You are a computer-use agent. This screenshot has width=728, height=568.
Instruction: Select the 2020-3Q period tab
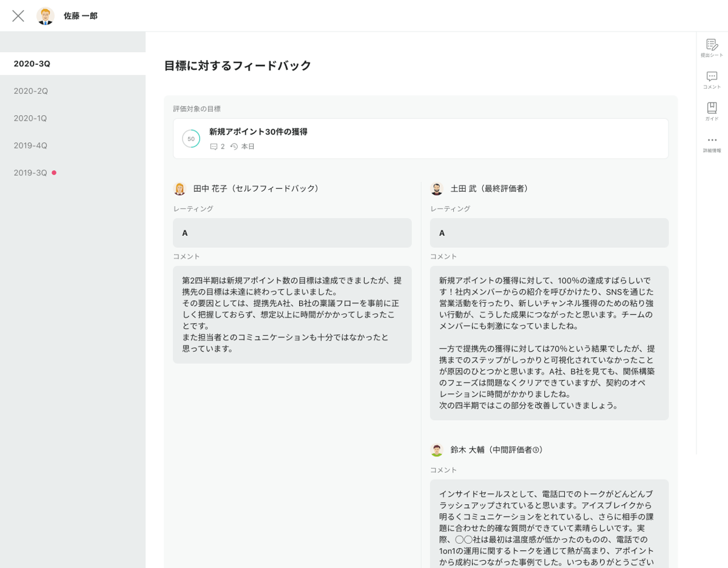click(x=73, y=64)
